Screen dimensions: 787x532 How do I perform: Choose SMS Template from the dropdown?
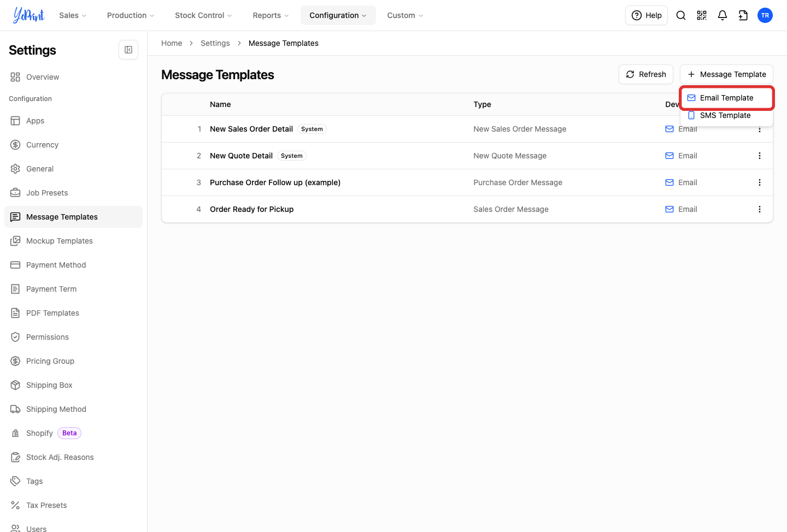(x=726, y=115)
